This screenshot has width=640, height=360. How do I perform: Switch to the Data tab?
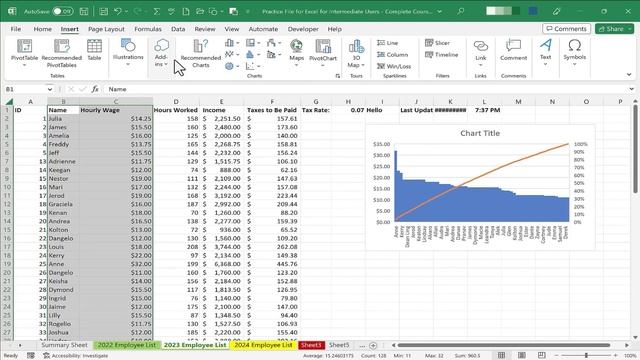click(178, 29)
